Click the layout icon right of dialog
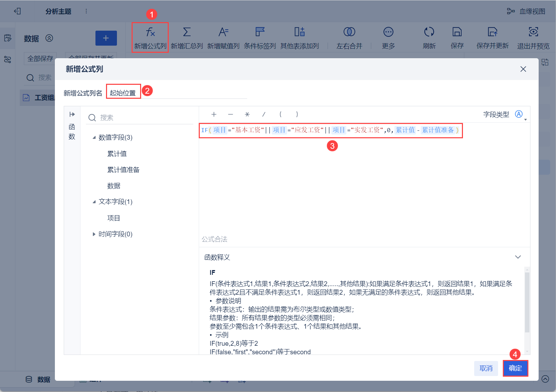Viewport: 556px width, 392px height. pyautogui.click(x=545, y=62)
